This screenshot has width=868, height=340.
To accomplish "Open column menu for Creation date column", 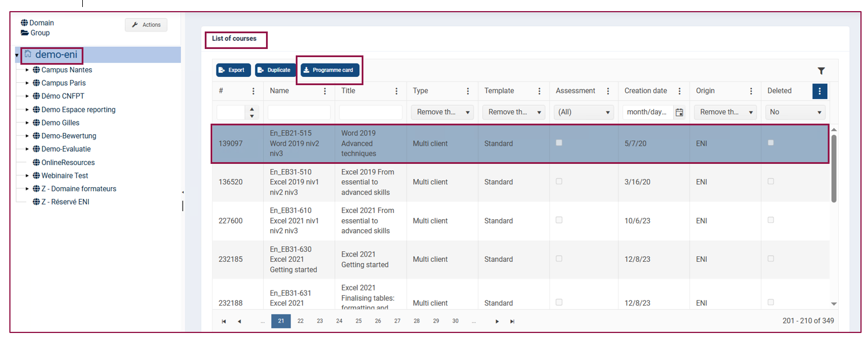I will click(680, 91).
